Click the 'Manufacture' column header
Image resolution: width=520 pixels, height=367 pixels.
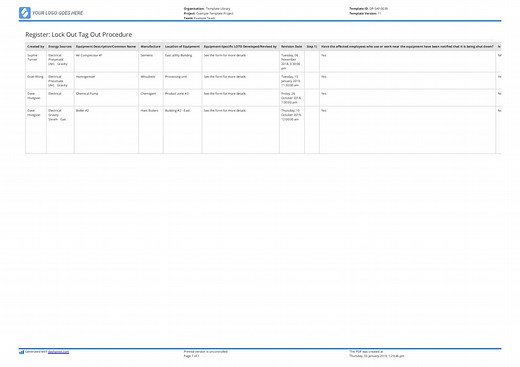coord(151,47)
